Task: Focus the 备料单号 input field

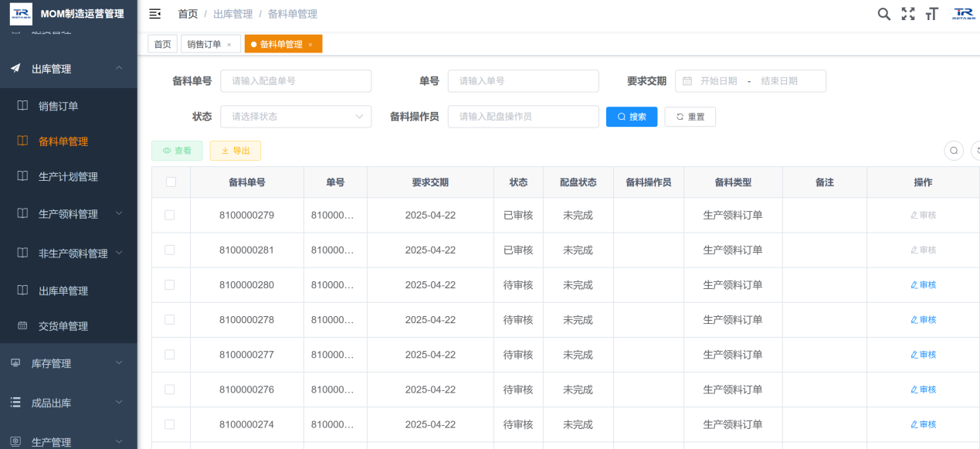Action: [x=296, y=81]
